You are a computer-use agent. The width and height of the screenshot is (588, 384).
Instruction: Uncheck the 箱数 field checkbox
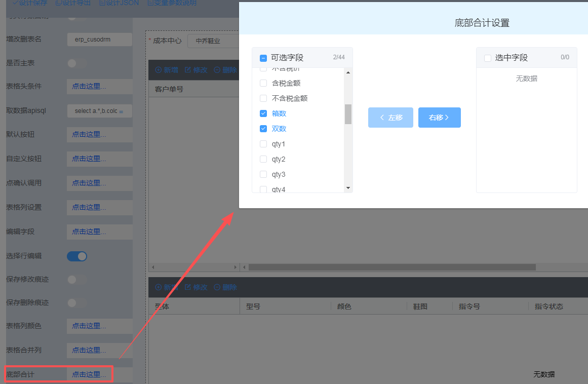click(263, 113)
